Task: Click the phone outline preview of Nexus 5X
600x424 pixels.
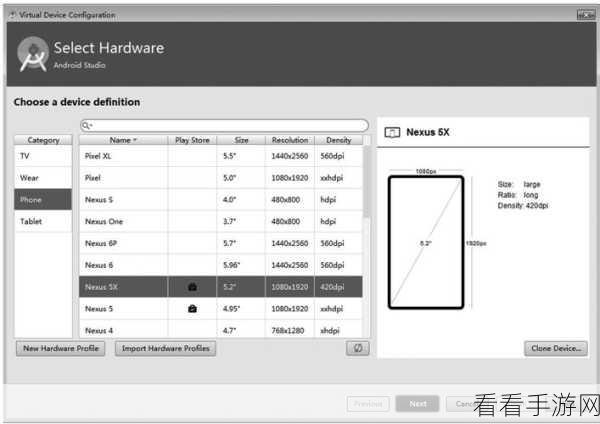Action: coord(426,242)
